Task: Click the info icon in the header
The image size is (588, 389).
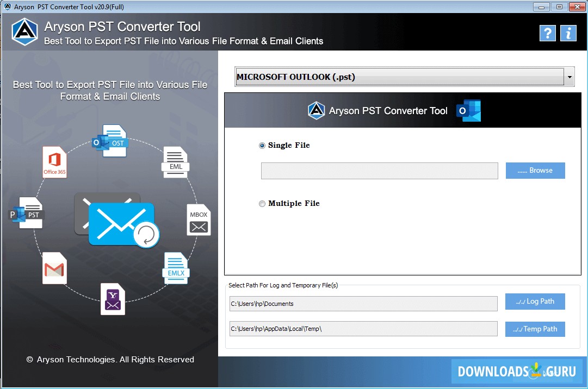Action: (x=568, y=33)
